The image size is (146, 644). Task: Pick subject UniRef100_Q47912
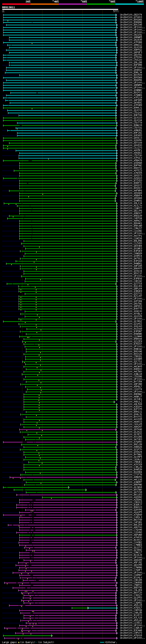(x=131, y=259)
